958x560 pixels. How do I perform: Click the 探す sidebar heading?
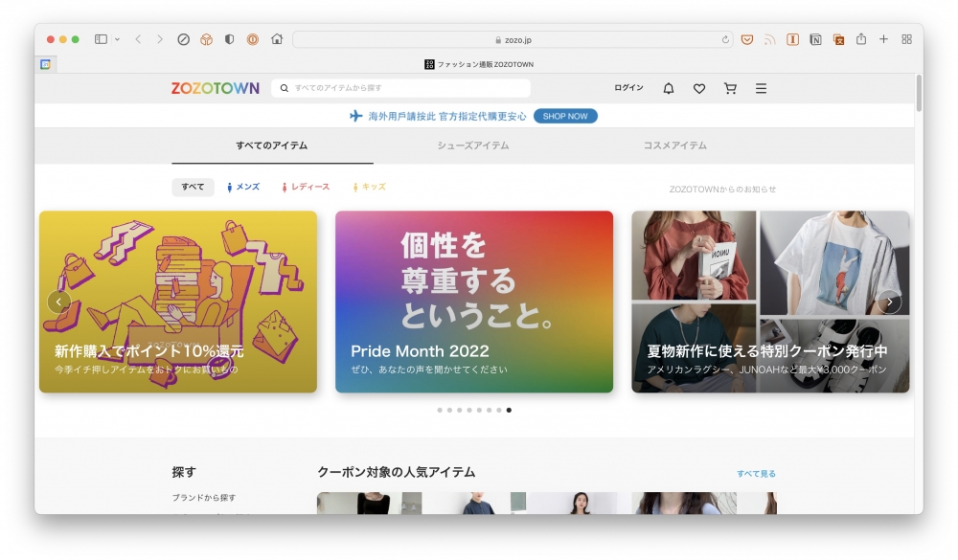(x=184, y=472)
